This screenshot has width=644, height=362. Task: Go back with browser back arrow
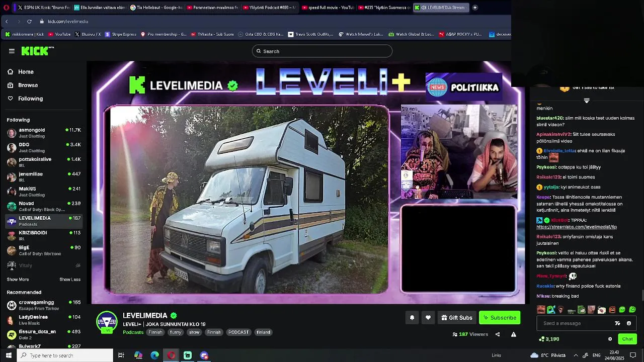(7, 21)
